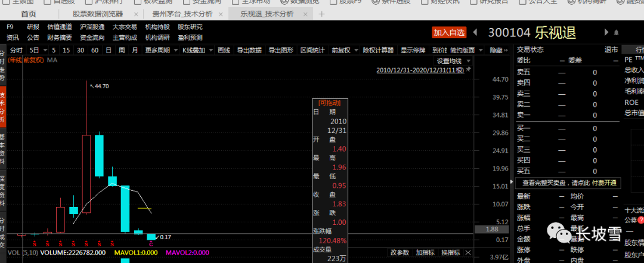Open the 估值通道 menu item
Viewport: 644px width, 263px height.
tap(60, 27)
